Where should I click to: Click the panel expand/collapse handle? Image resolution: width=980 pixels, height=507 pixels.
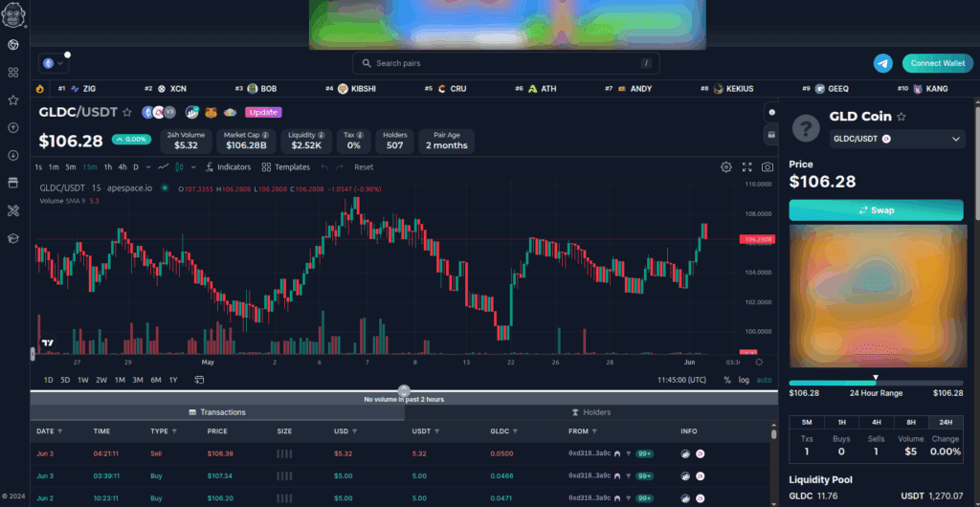tap(405, 391)
